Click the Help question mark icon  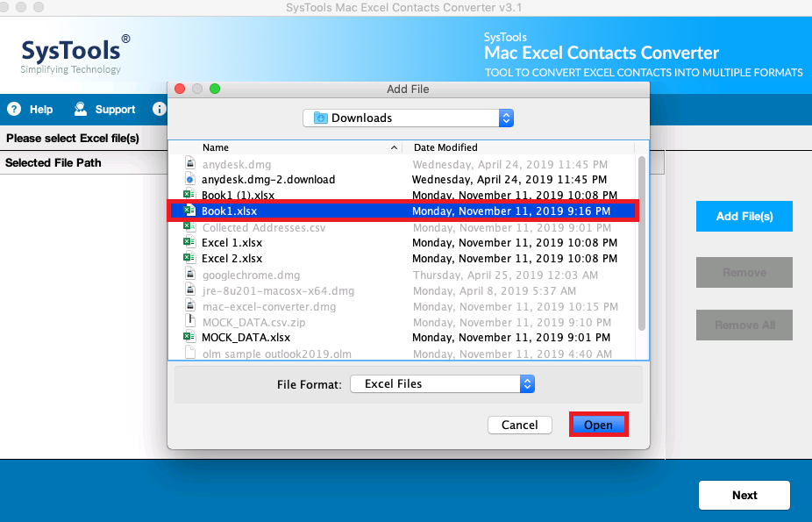coord(14,110)
